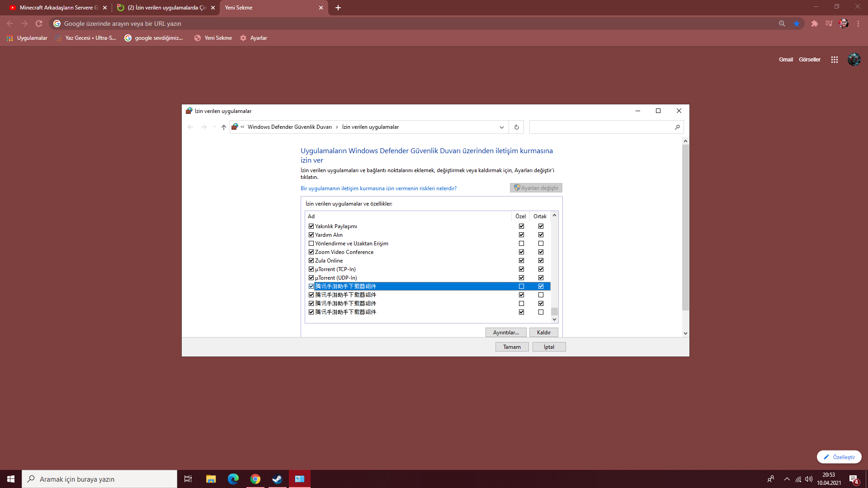The height and width of the screenshot is (488, 868).
Task: Open the Ayarlar bookmark in the bookmarks bar
Action: [x=254, y=38]
